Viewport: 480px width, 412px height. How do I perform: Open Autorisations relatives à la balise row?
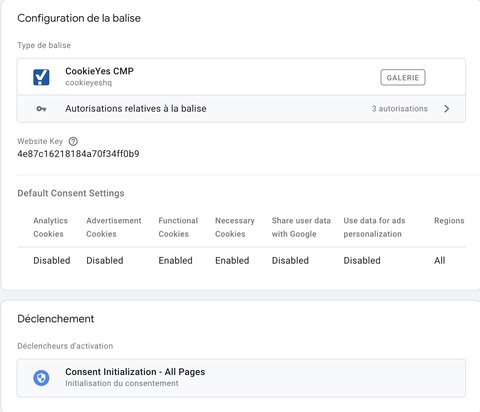[241, 109]
